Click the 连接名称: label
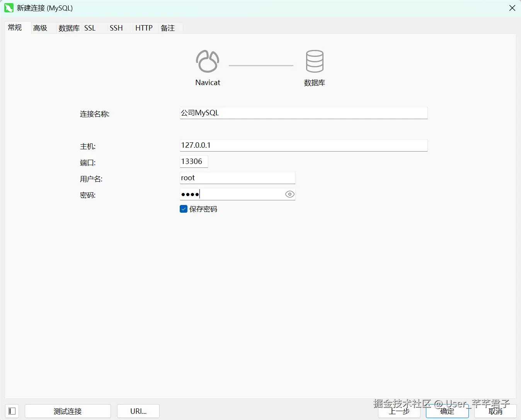 [x=95, y=114]
